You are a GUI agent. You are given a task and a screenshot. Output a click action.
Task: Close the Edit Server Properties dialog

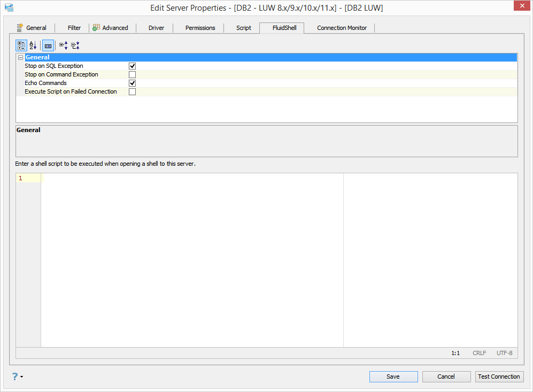pos(522,5)
